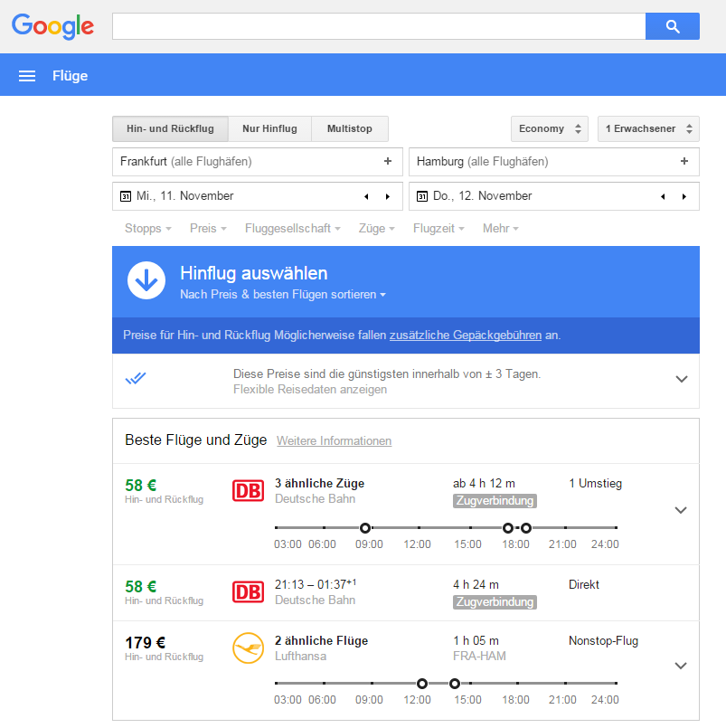Image resolution: width=726 pixels, height=728 pixels.
Task: Open calendar icon for 11. November
Action: pos(126,196)
